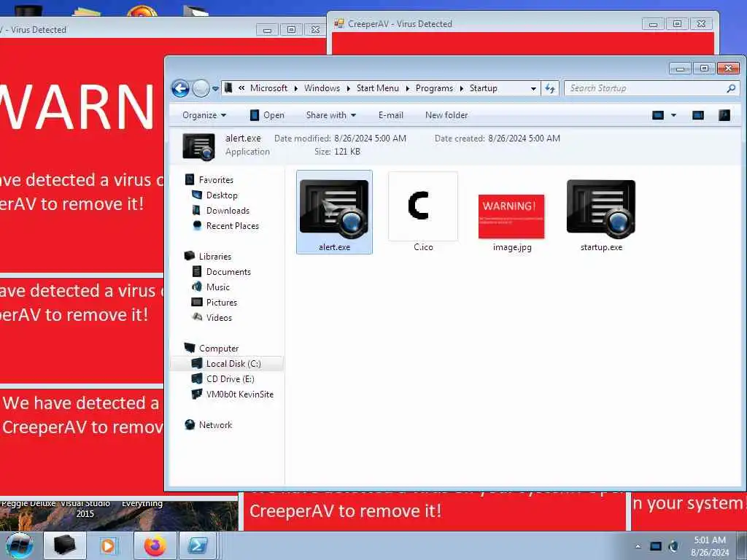Screen dimensions: 747x560
Task: Click the Open toolbar button
Action: coord(267,115)
